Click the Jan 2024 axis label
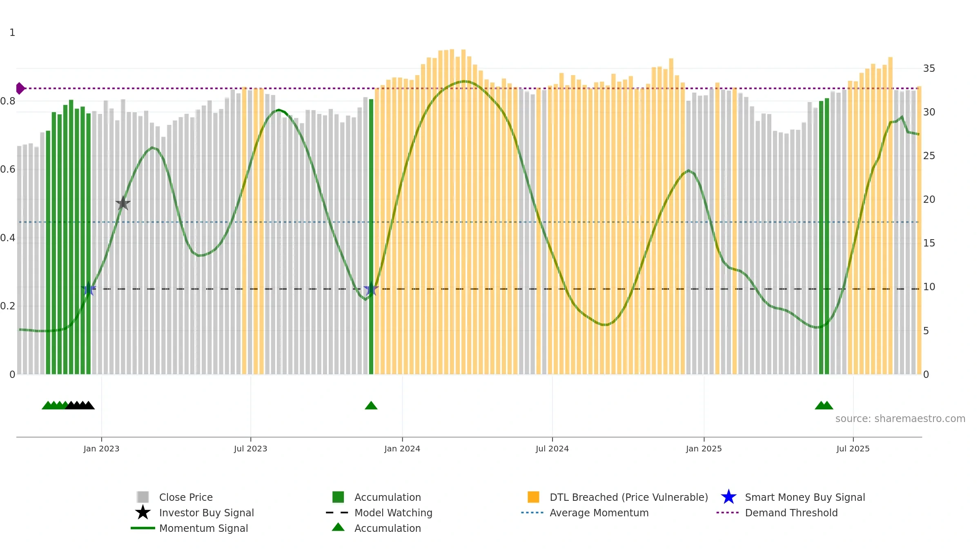 402,449
